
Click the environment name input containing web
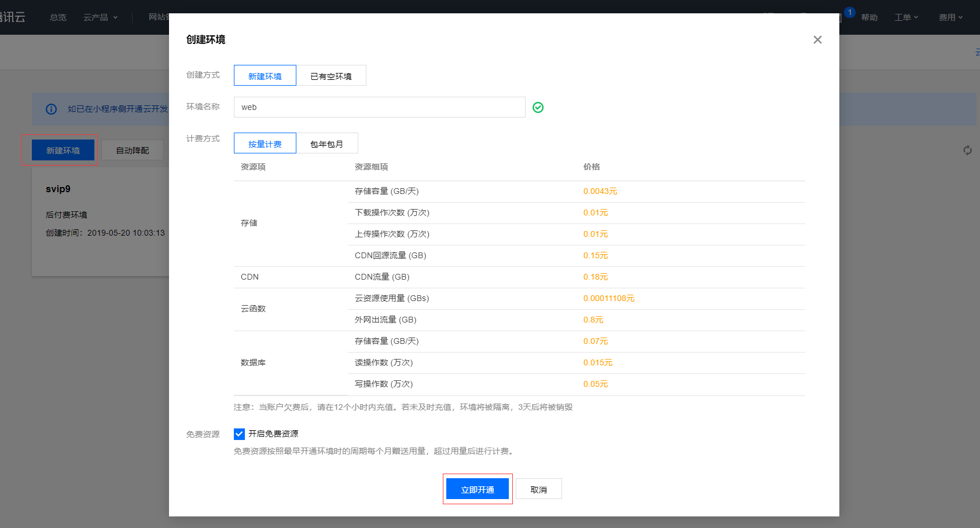[x=379, y=107]
